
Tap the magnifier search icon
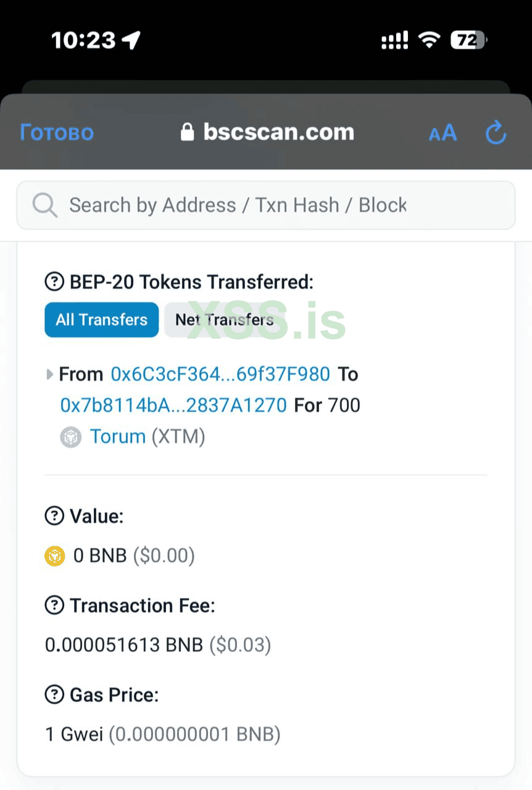click(x=44, y=205)
